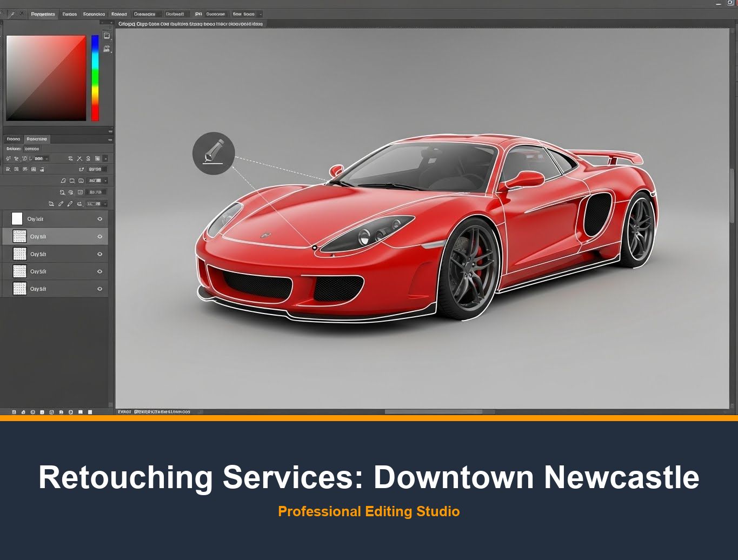738x560 pixels.
Task: Hide the currently selected second layer
Action: coord(99,236)
